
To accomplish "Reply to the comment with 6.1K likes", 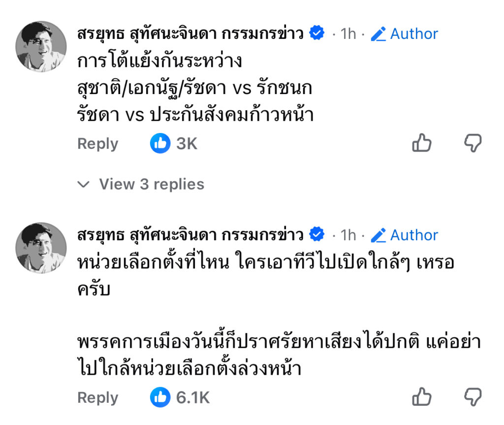I will 98,398.
